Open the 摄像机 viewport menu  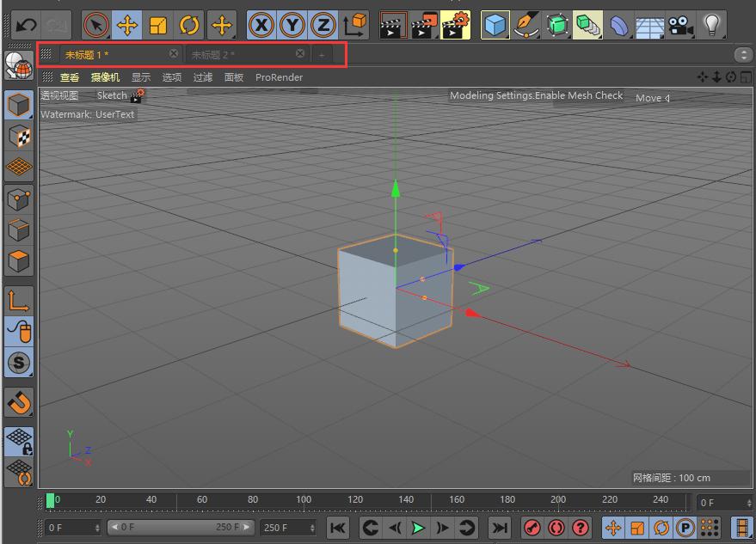(x=104, y=77)
